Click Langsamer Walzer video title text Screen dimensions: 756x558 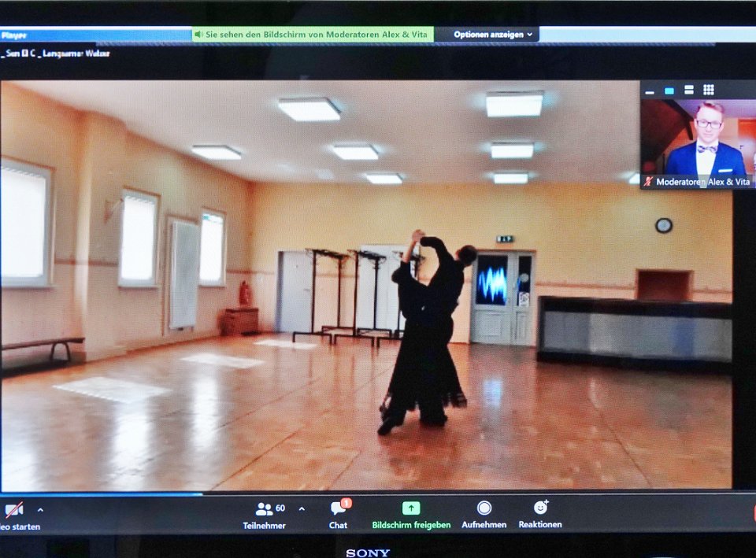[x=76, y=54]
